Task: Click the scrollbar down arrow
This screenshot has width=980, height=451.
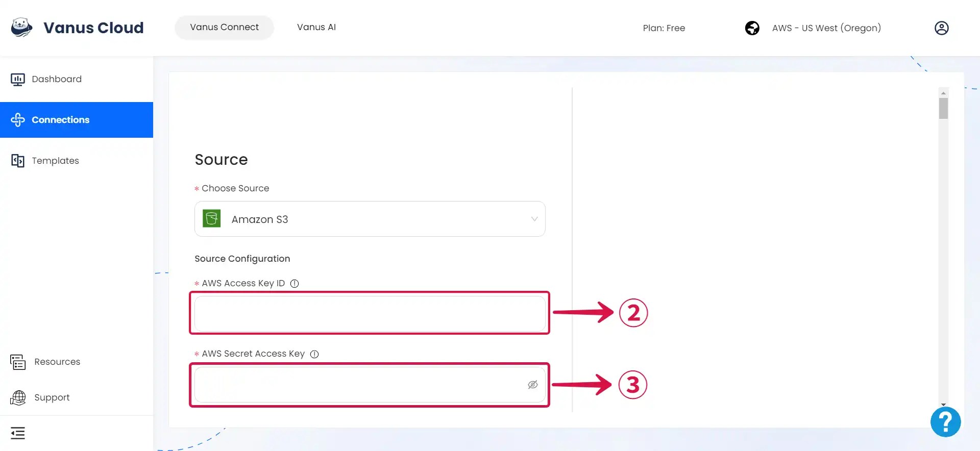Action: pyautogui.click(x=943, y=405)
